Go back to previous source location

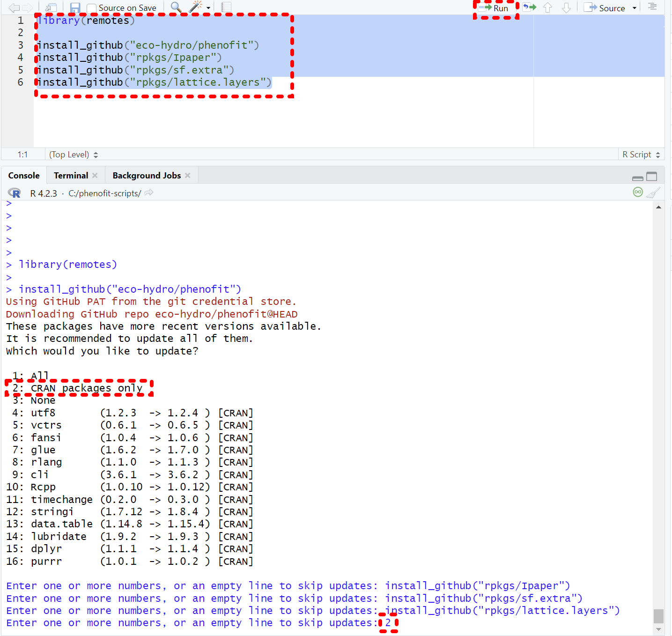click(x=14, y=7)
